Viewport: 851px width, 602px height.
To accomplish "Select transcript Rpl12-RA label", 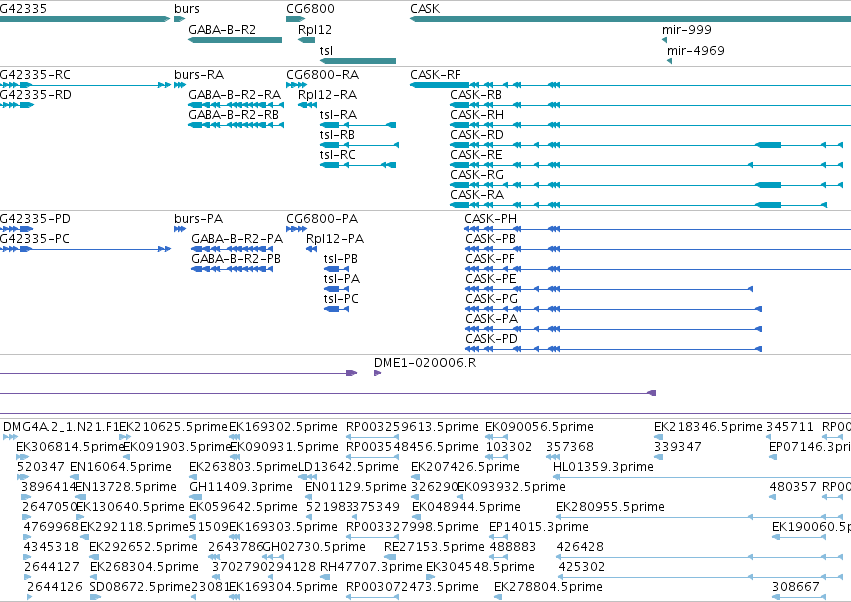I will 327,95.
